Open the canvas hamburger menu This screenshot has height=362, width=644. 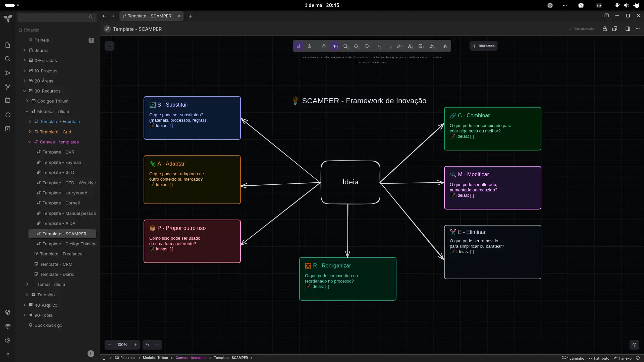click(x=109, y=46)
